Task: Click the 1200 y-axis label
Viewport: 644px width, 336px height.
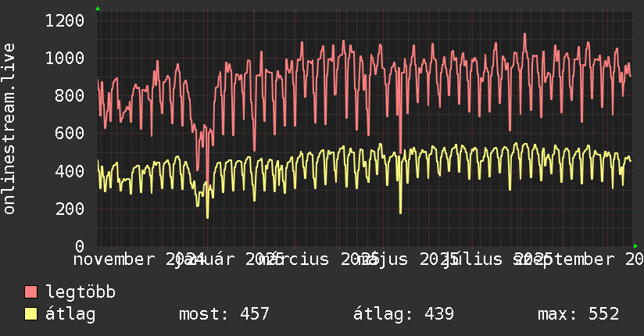Action: [x=65, y=20]
